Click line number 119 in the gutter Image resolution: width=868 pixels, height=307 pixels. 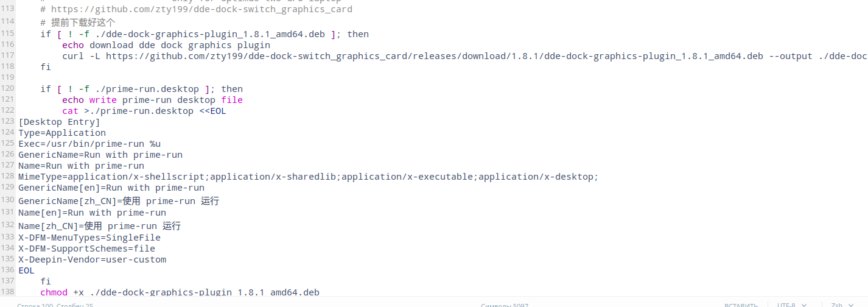pos(8,77)
